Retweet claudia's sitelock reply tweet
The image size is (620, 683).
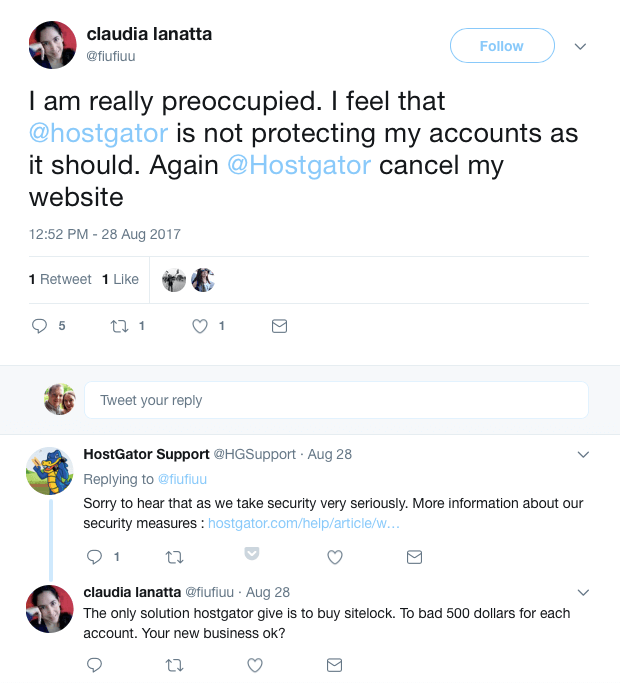tap(174, 665)
